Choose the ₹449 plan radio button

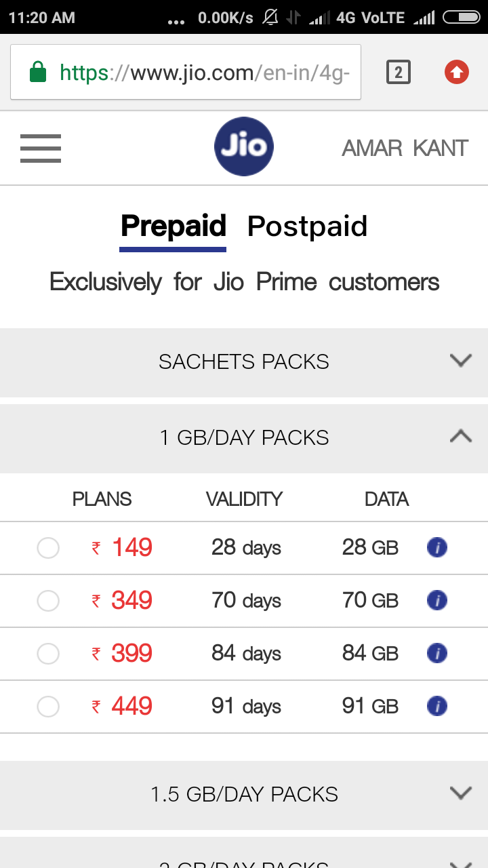(x=48, y=706)
